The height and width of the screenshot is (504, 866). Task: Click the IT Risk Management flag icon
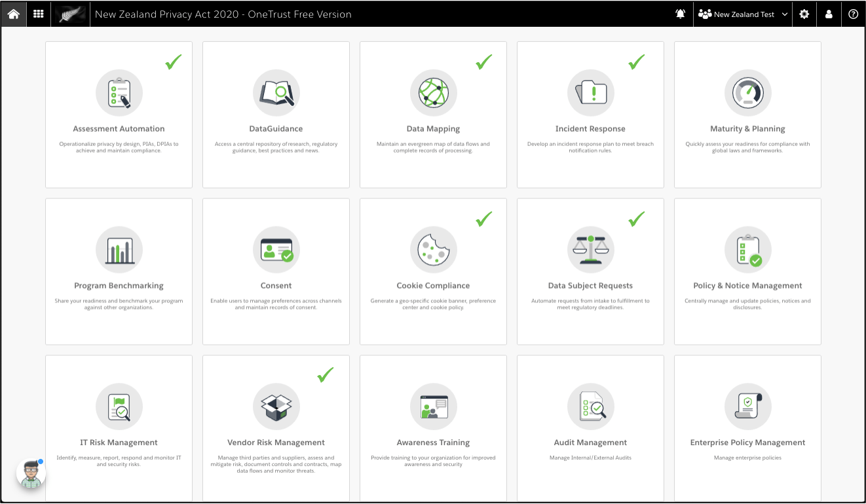[119, 406]
